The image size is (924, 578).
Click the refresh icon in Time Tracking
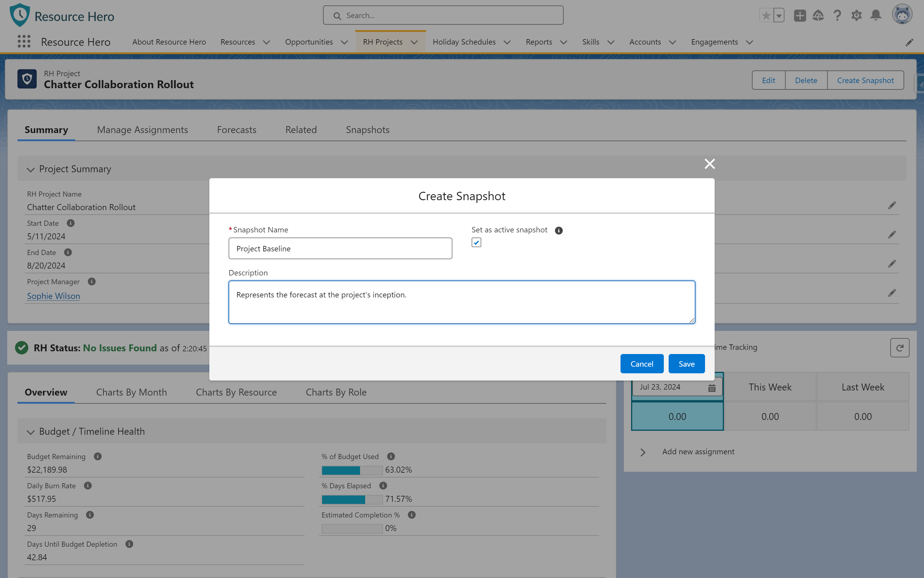point(900,347)
